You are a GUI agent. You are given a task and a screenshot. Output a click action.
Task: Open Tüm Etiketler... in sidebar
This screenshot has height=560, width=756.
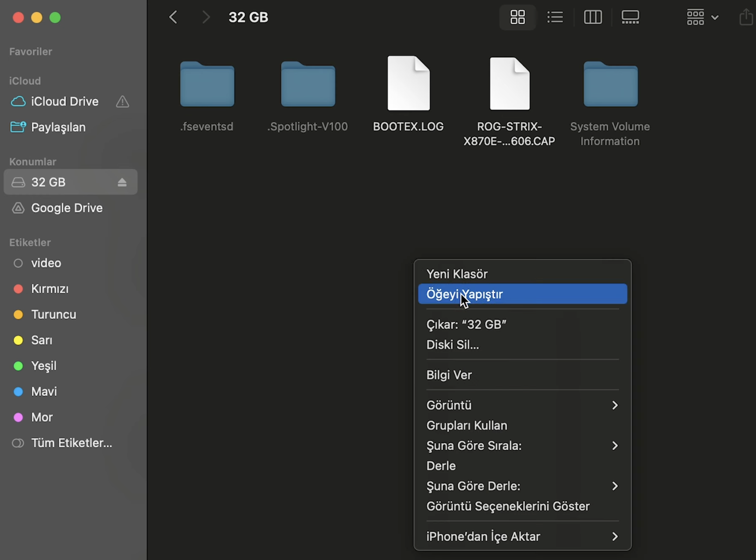coord(71,443)
